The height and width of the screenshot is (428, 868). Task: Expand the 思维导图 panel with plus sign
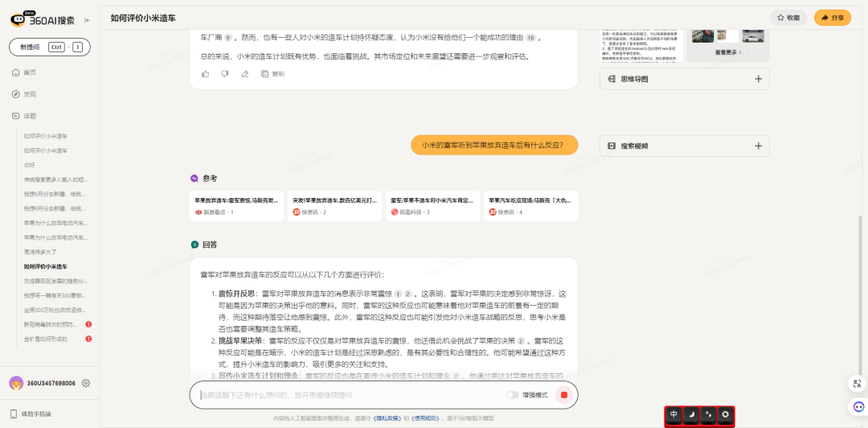tap(758, 79)
